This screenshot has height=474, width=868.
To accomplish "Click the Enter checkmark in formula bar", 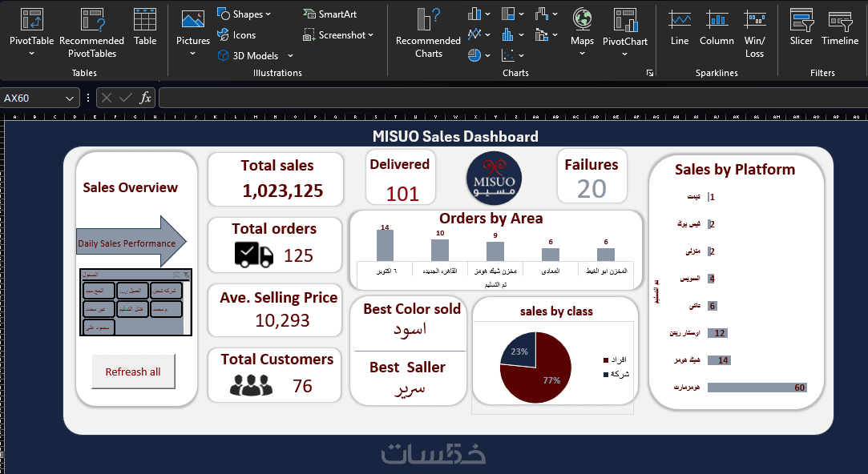I will pos(126,98).
